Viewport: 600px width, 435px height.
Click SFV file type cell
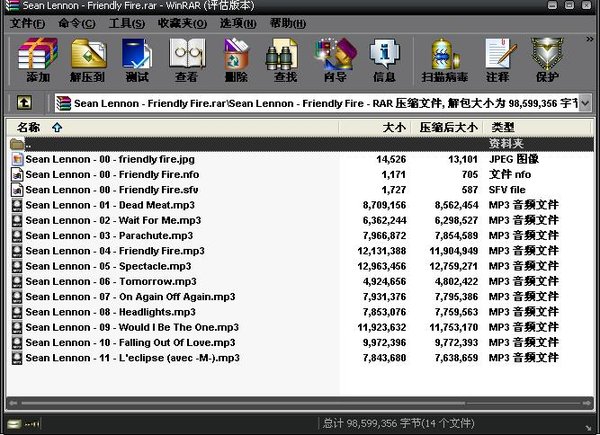point(507,190)
